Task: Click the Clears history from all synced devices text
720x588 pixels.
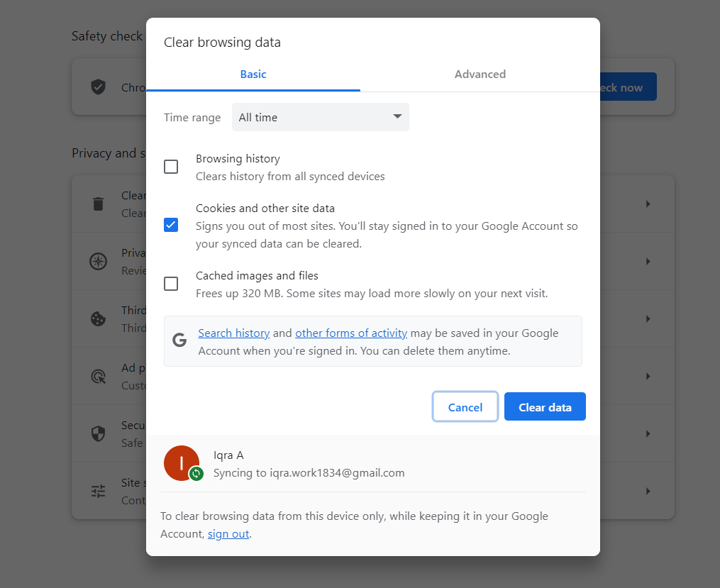Action: (x=290, y=177)
